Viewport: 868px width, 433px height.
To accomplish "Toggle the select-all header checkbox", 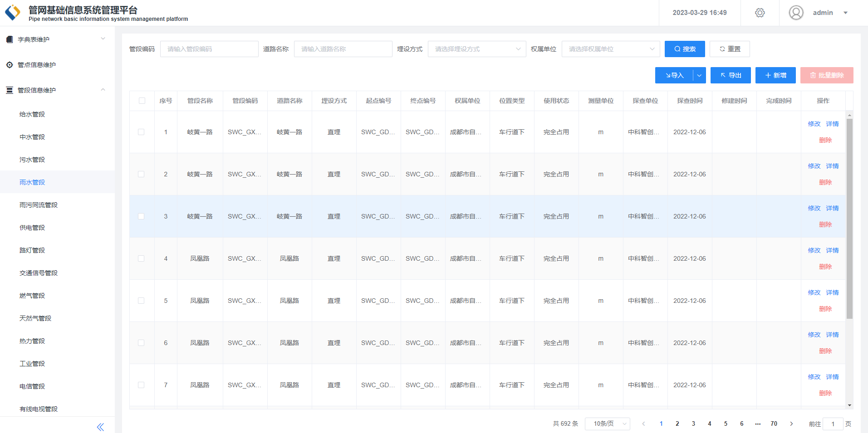I will pos(142,101).
